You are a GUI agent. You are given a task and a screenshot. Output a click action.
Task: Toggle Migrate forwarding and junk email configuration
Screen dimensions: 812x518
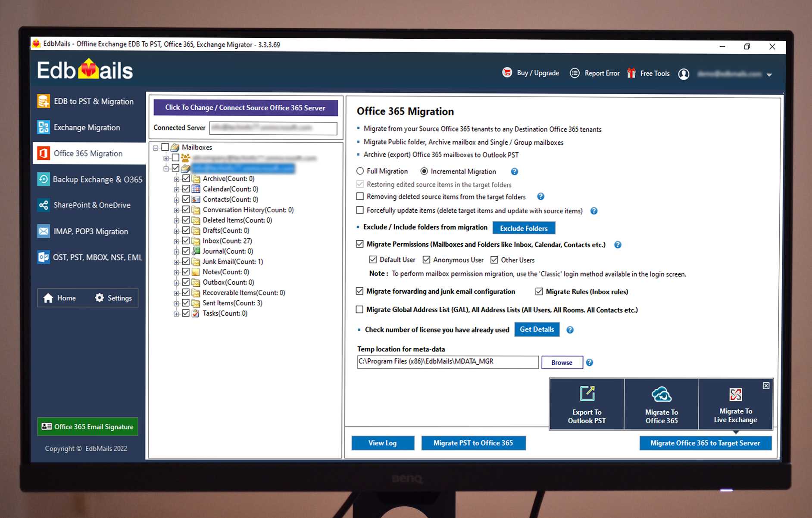(x=360, y=291)
